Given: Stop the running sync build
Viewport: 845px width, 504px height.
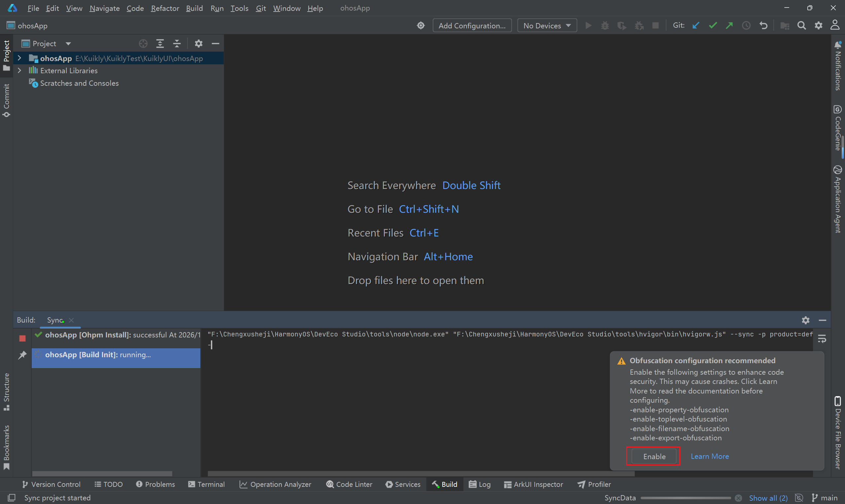Looking at the screenshot, I should (22, 338).
